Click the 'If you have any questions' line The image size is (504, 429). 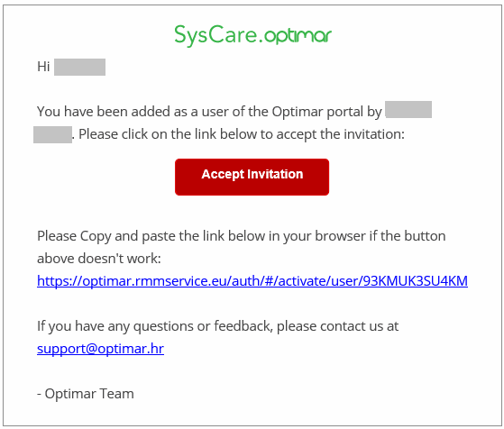point(217,326)
